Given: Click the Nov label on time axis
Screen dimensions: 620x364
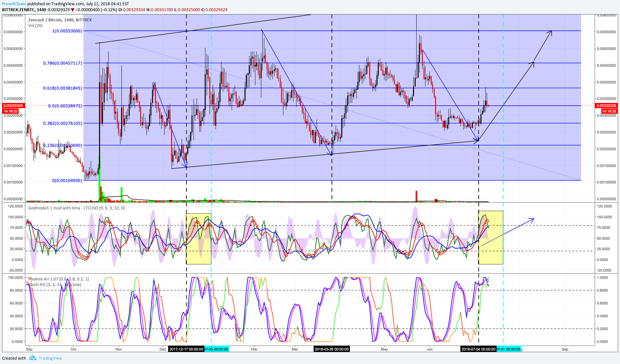Looking at the screenshot, I should coord(119,349).
